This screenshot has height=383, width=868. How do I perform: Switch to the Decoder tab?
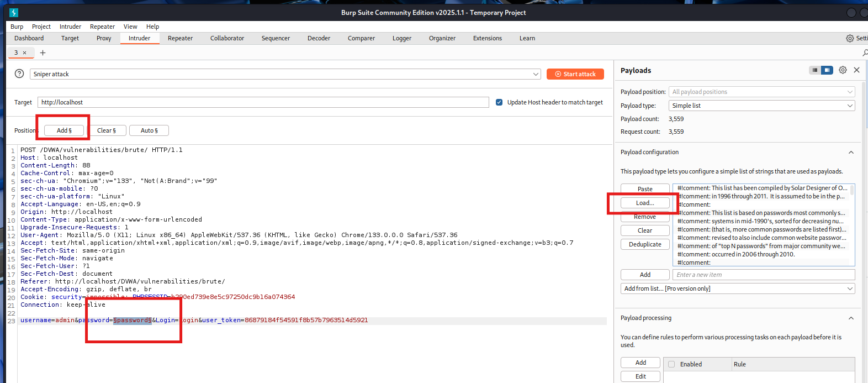(319, 38)
